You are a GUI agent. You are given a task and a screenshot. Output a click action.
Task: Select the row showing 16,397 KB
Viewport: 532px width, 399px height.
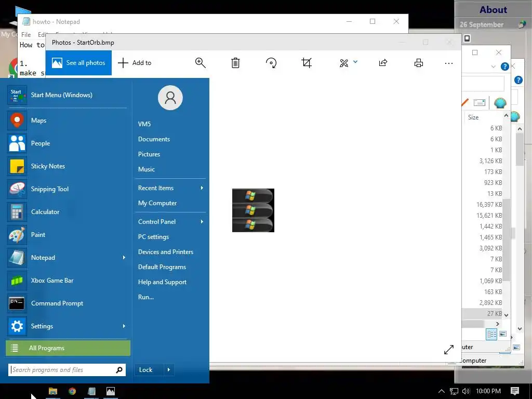[489, 205]
